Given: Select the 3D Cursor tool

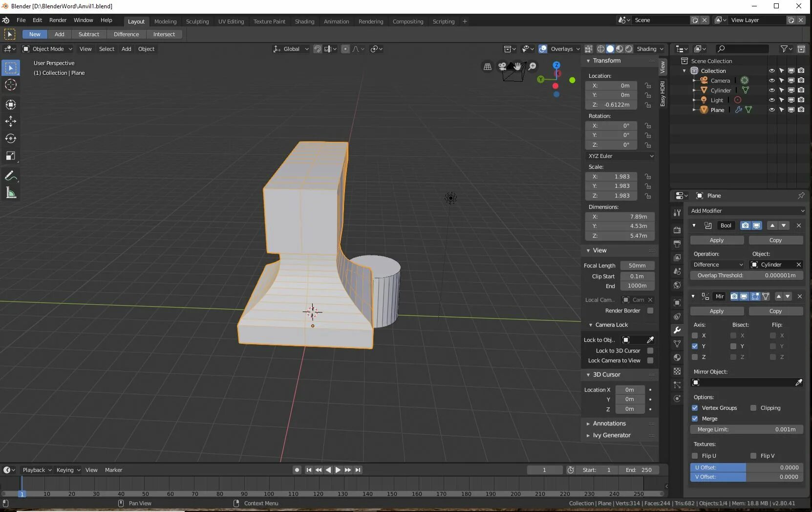Looking at the screenshot, I should click(10, 85).
